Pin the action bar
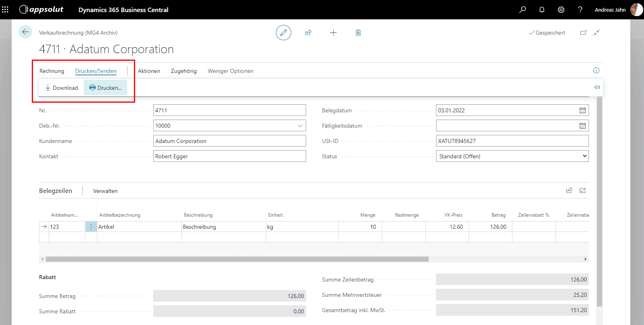Screen dimensions: 644x325 (x=597, y=87)
